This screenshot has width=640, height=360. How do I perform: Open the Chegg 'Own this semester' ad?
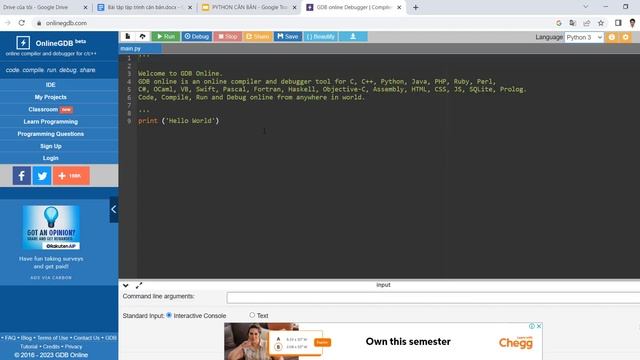tap(383, 342)
